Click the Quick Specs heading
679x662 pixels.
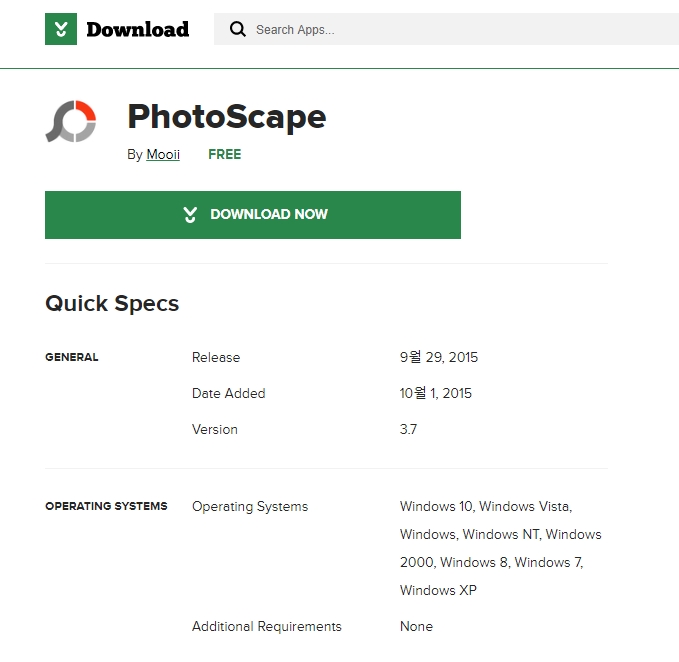tap(112, 303)
